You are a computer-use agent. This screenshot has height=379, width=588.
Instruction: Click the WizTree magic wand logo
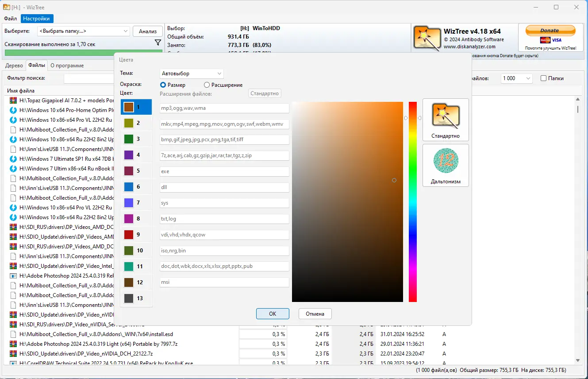pyautogui.click(x=427, y=38)
